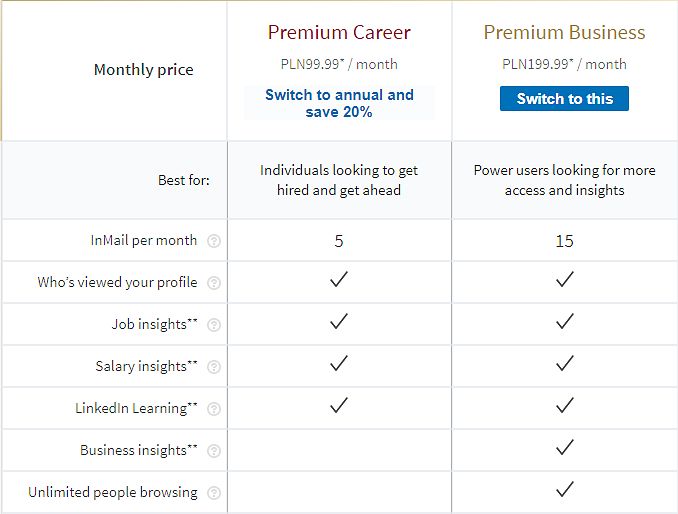The height and width of the screenshot is (514, 678).
Task: Open Unlimited people browsing help icon
Action: click(x=214, y=493)
